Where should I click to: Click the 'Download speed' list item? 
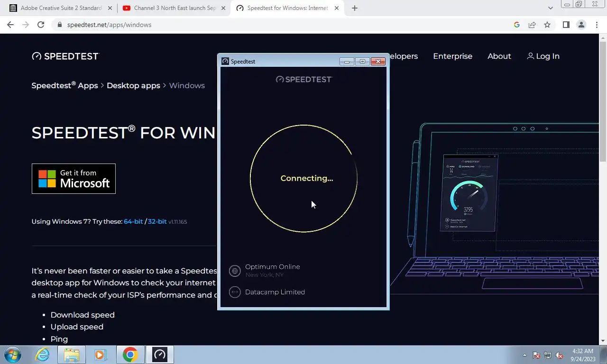pyautogui.click(x=83, y=315)
